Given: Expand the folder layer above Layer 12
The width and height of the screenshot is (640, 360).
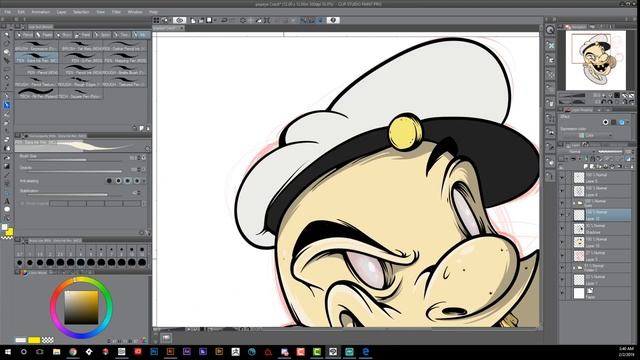Looking at the screenshot, I should [574, 202].
